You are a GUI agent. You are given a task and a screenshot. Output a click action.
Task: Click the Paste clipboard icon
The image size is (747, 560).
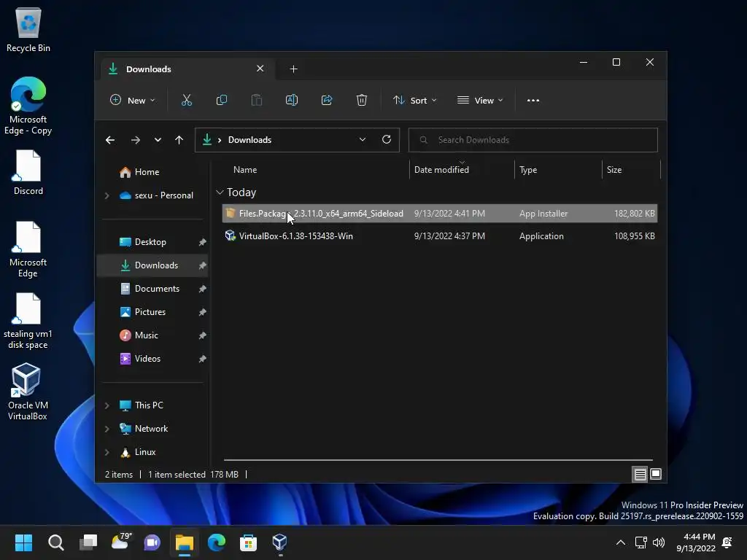tap(256, 100)
